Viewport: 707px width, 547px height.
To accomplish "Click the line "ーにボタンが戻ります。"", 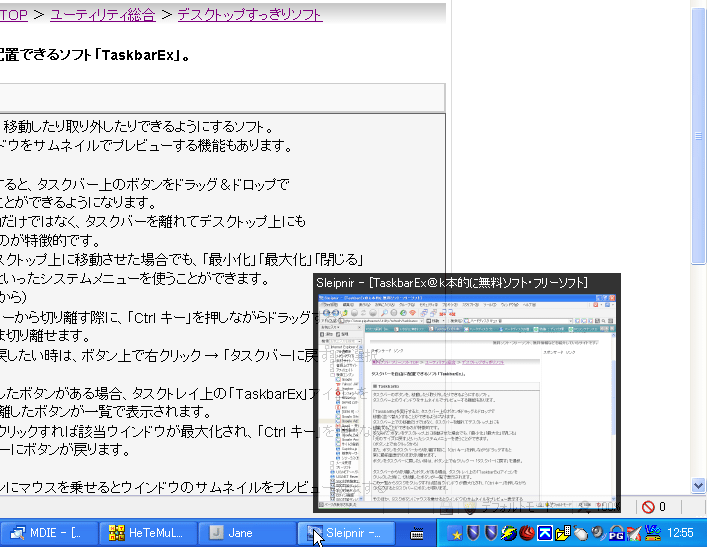I will coord(65,450).
